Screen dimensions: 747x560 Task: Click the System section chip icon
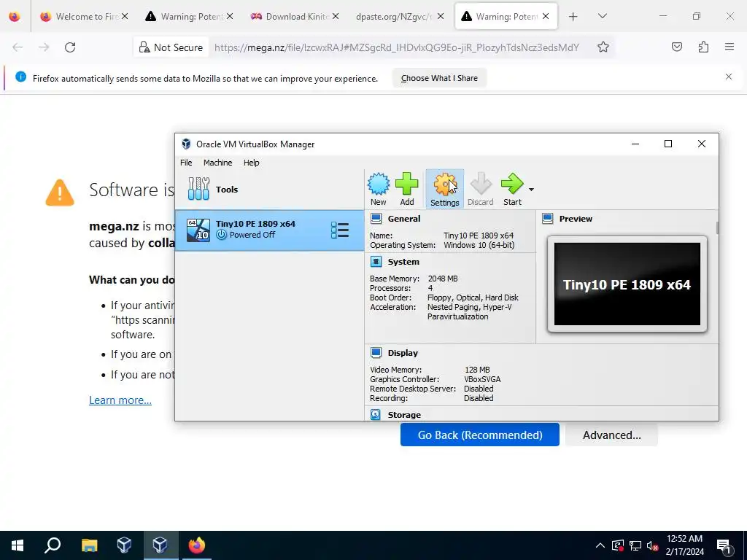point(376,262)
